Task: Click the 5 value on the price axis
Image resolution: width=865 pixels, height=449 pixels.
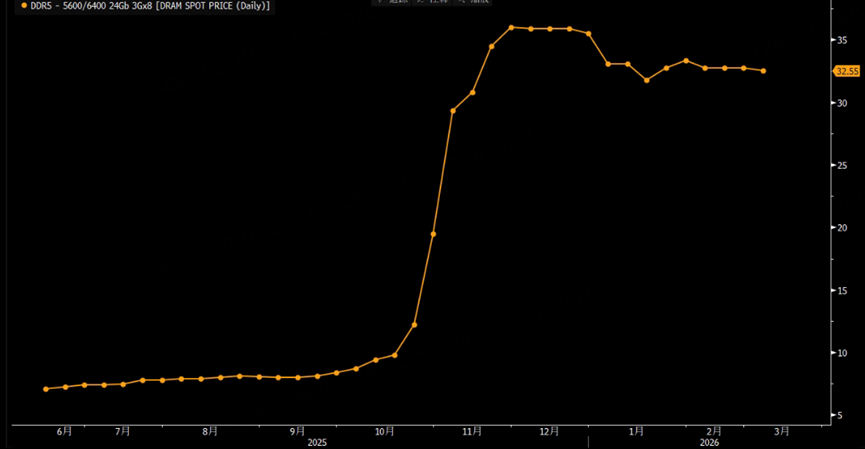Action: [840, 415]
